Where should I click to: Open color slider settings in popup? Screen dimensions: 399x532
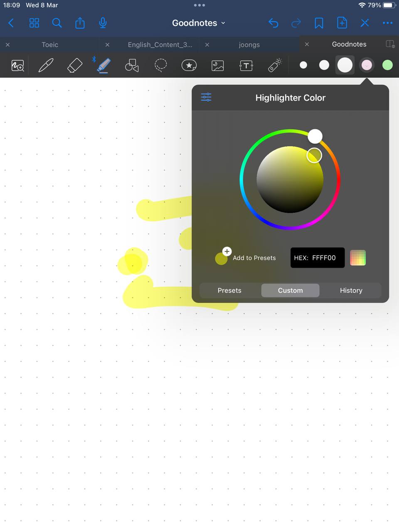pyautogui.click(x=206, y=97)
